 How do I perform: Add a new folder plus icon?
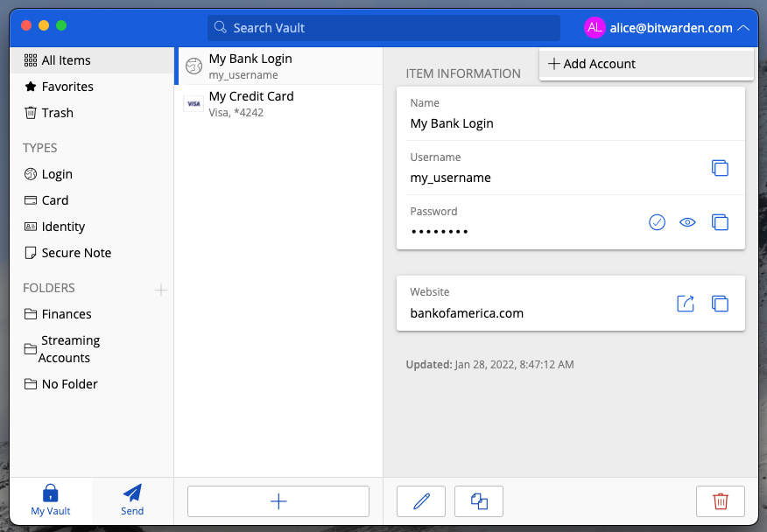click(x=161, y=290)
